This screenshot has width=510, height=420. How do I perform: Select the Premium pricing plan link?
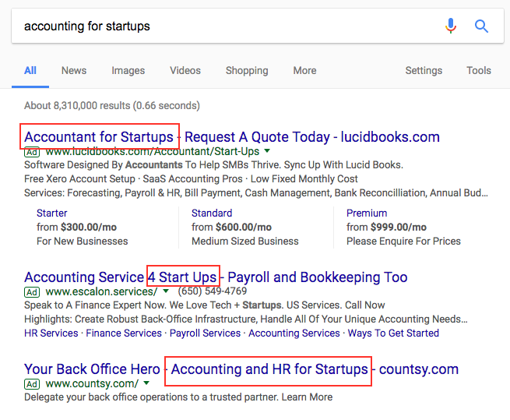click(367, 213)
